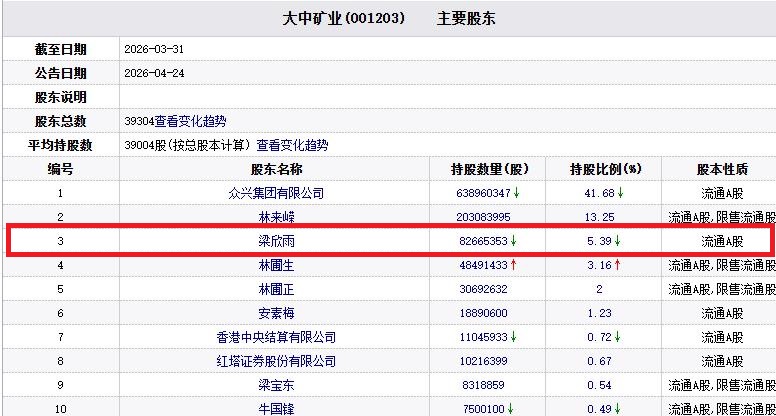
Task: Select percentage 0.67 in row 8
Action: (599, 362)
